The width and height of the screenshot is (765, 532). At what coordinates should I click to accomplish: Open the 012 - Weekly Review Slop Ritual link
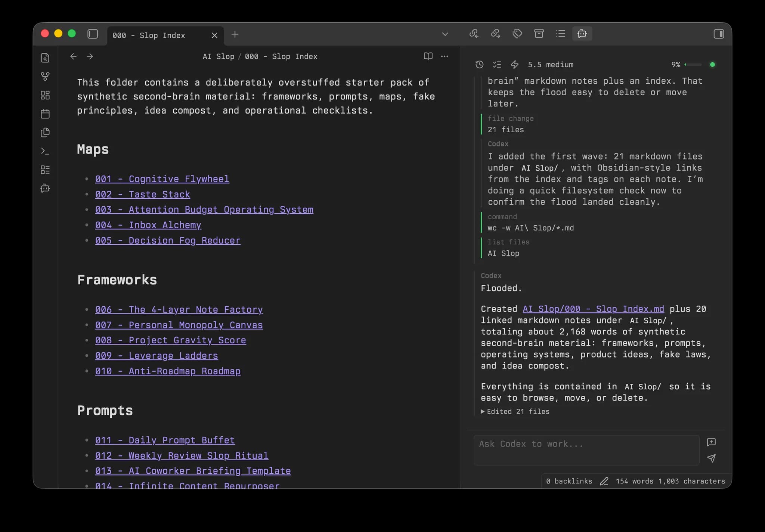(182, 455)
